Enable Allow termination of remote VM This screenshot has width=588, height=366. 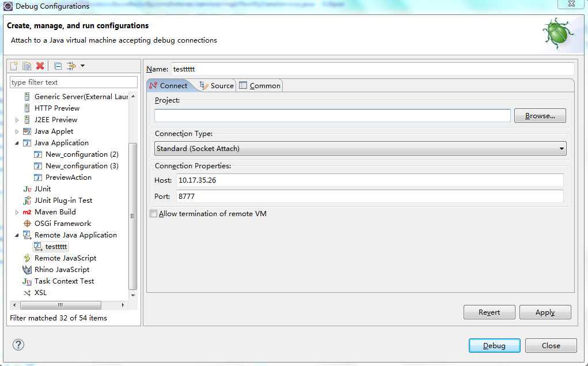(x=153, y=214)
